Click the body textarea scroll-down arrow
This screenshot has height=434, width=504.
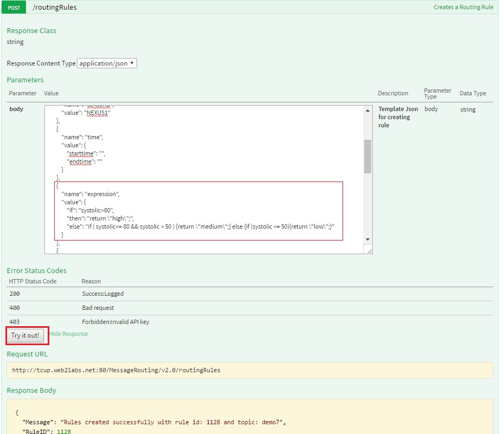pos(367,239)
